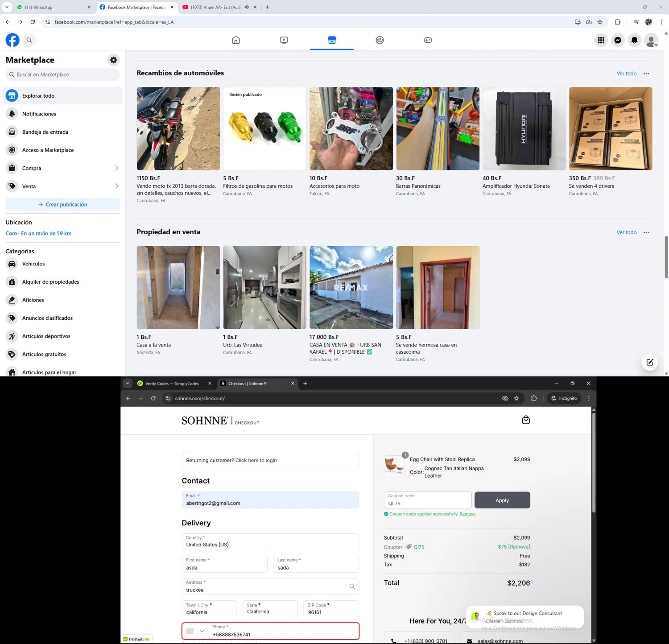Open the Country United States dropdown
This screenshot has height=644, width=669.
pos(270,541)
